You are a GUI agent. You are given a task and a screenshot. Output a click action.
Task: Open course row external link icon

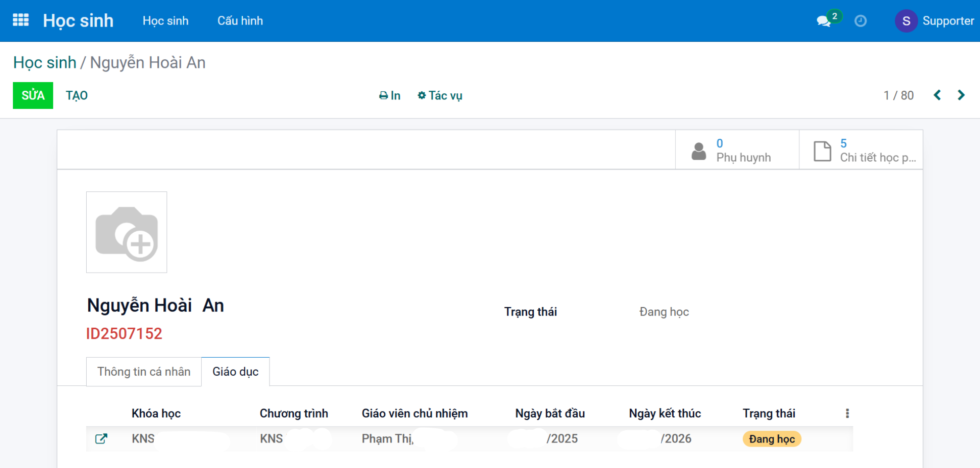101,439
